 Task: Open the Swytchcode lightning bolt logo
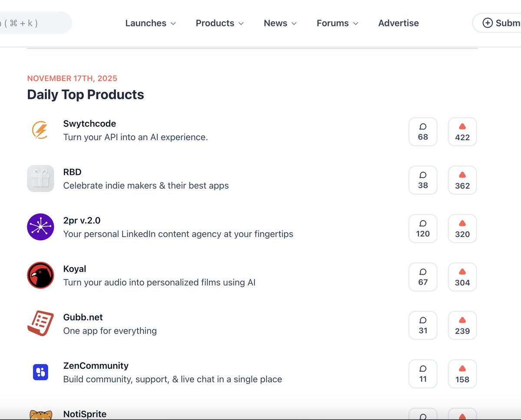40,130
